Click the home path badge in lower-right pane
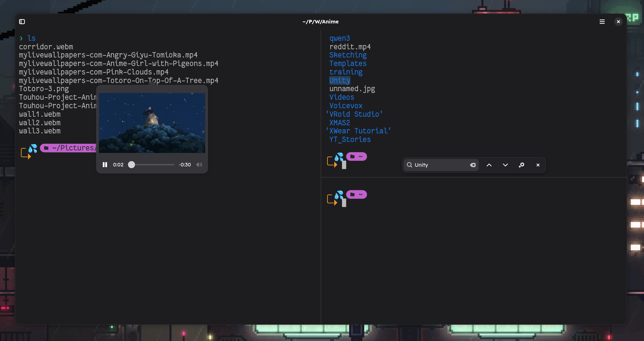644x341 pixels. click(357, 194)
